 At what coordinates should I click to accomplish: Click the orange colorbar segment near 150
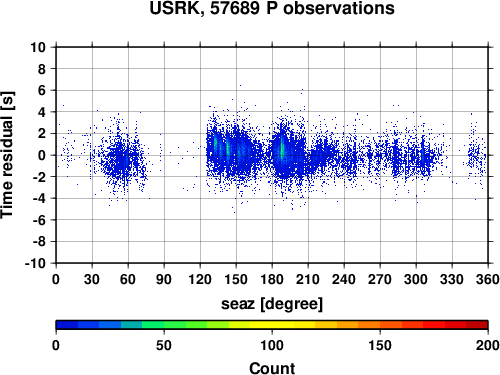380,325
